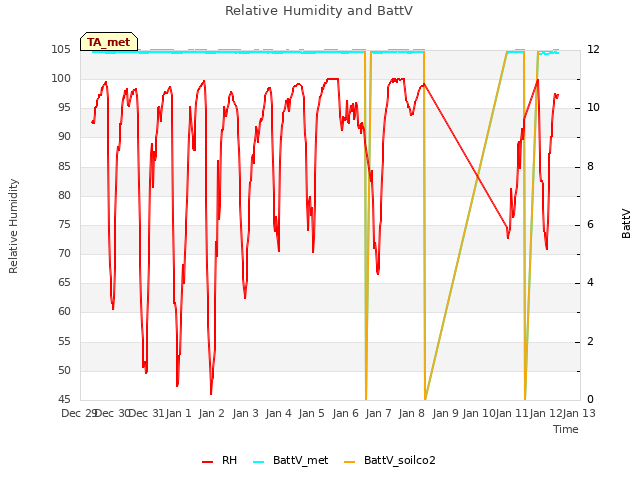
Task: Click the 12 BattV axis tick label
Action: 593,49
